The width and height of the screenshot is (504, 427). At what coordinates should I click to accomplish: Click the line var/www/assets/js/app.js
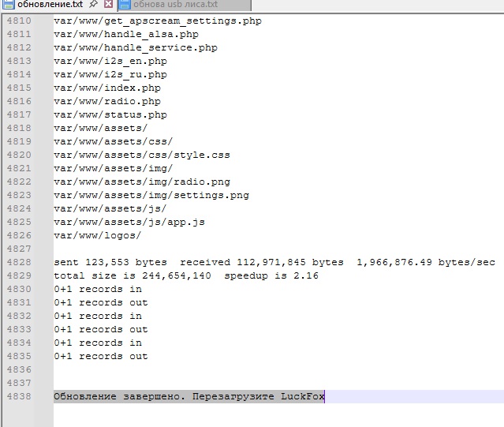pyautogui.click(x=129, y=222)
